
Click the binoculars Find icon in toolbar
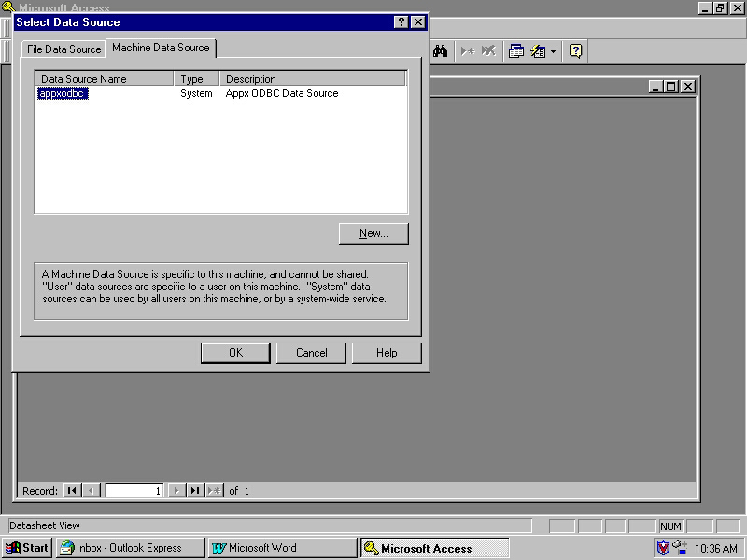[440, 51]
